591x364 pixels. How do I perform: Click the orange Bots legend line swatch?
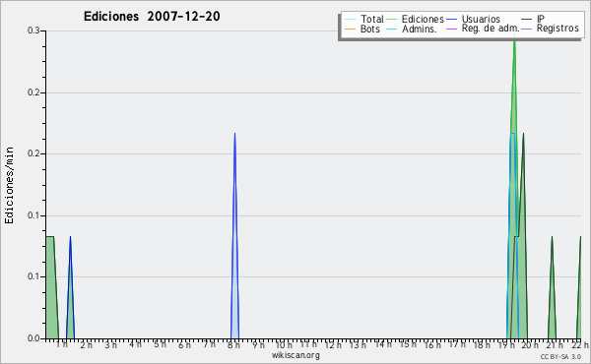(350, 29)
